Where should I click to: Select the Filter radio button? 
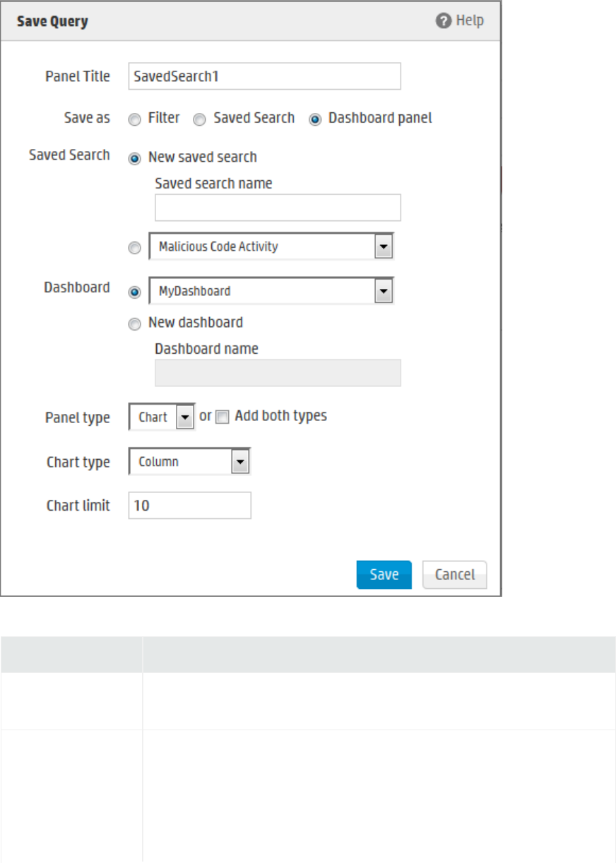tap(134, 119)
